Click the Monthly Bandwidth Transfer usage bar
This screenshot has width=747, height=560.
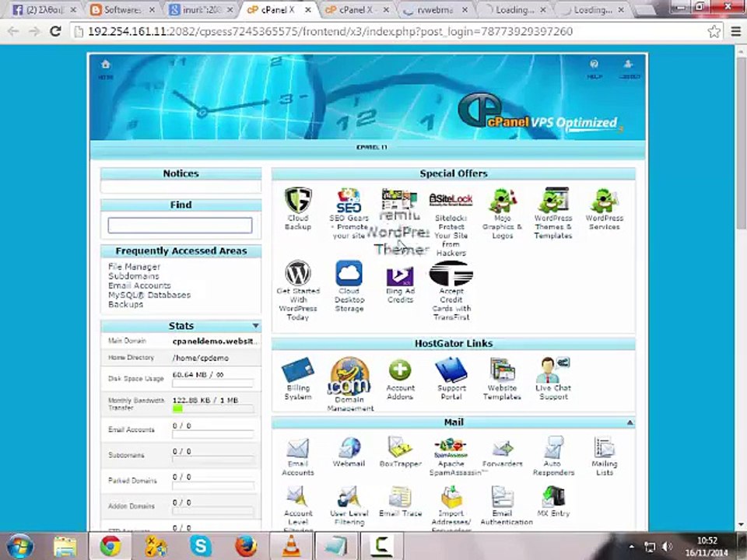click(x=212, y=408)
